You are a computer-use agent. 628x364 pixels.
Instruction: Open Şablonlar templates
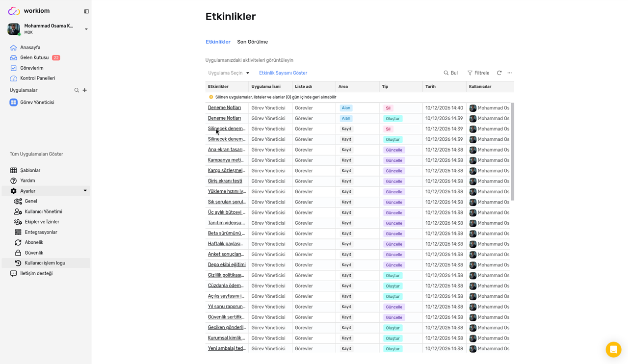point(30,171)
